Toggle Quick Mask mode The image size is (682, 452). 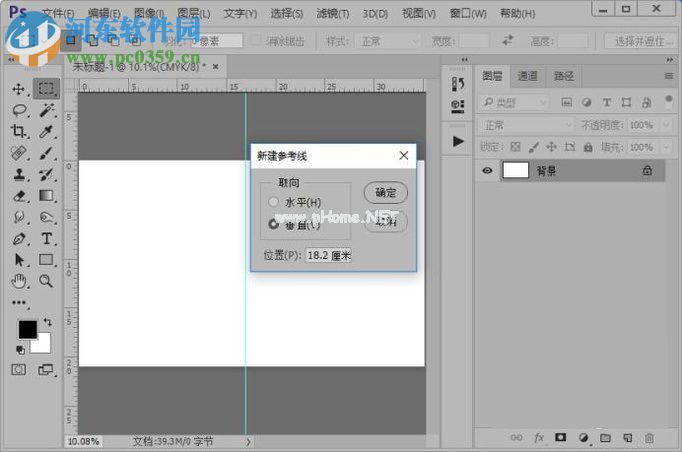[18, 370]
